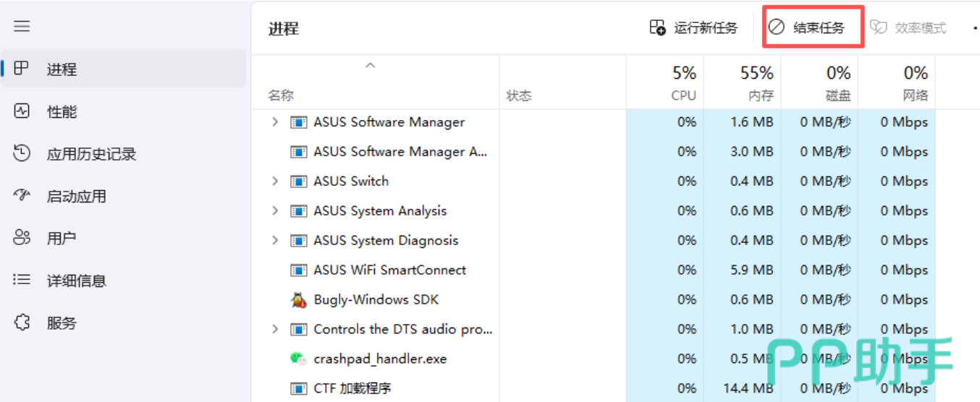
Task: Select the 进程 navigation item
Action: (x=123, y=69)
